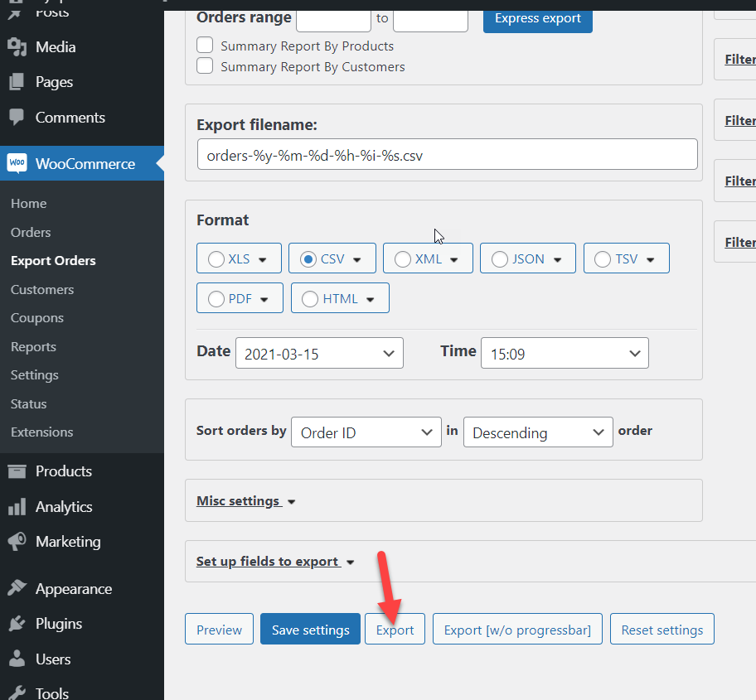Select the XML format radio button
Screen dimensions: 756x700
[x=403, y=259]
